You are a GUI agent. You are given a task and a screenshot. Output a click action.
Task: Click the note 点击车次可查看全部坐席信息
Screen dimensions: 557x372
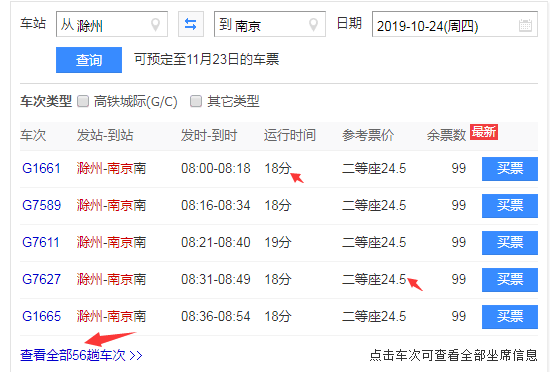(454, 355)
